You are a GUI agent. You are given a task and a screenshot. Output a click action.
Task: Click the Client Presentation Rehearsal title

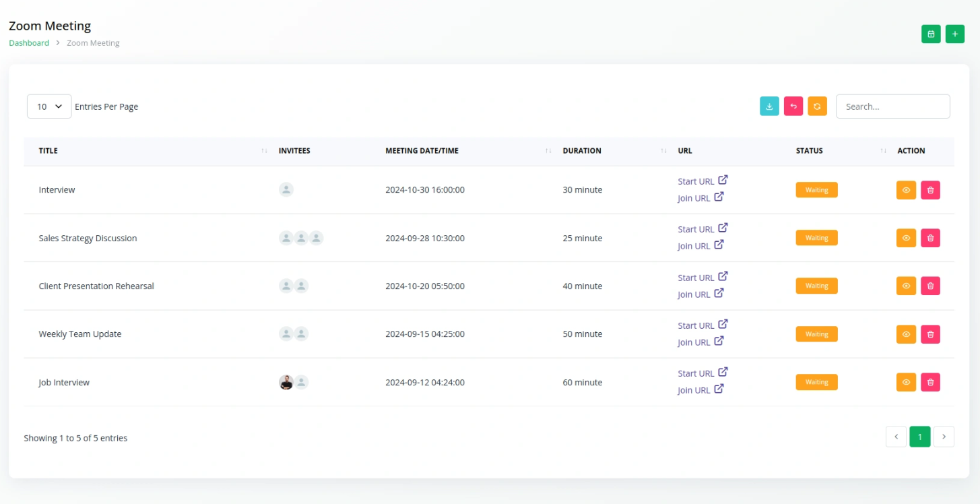tap(96, 286)
